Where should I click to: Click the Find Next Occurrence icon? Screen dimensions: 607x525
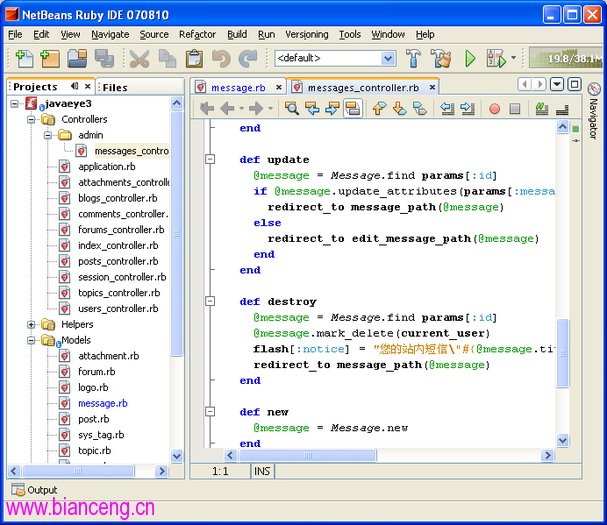coord(332,109)
